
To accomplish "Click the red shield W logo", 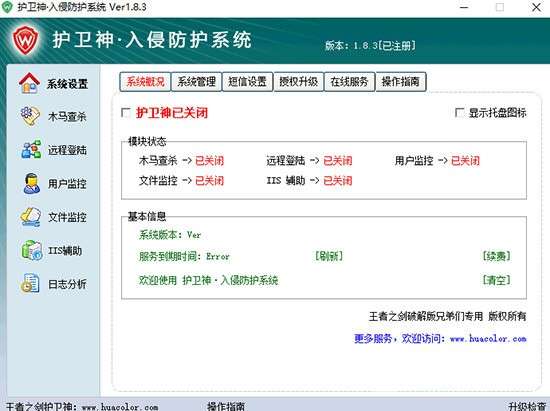I will pyautogui.click(x=25, y=41).
